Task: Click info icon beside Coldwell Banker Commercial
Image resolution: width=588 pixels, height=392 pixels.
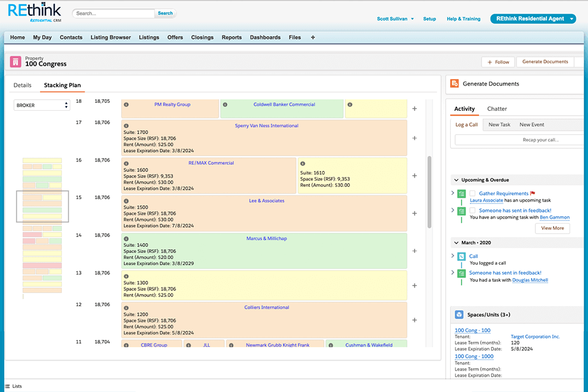Action: click(x=225, y=105)
